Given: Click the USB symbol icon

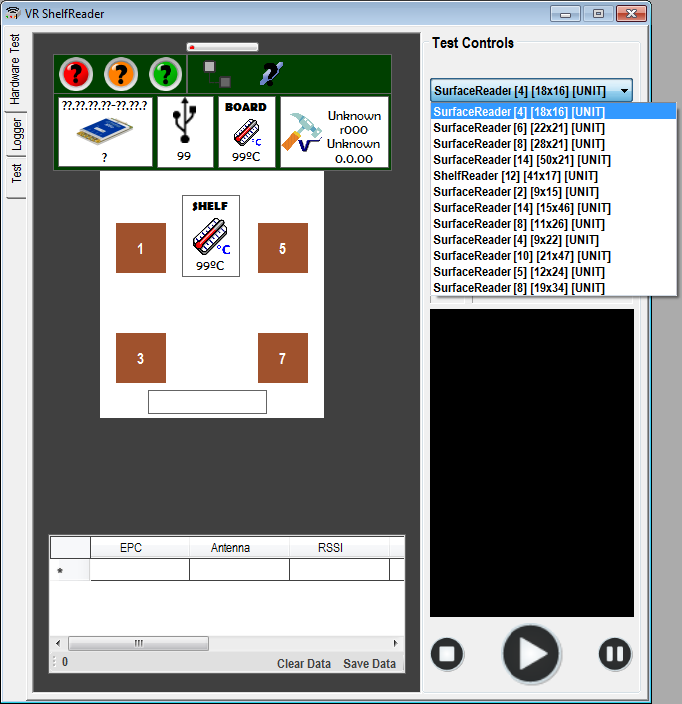Looking at the screenshot, I should 184,123.
